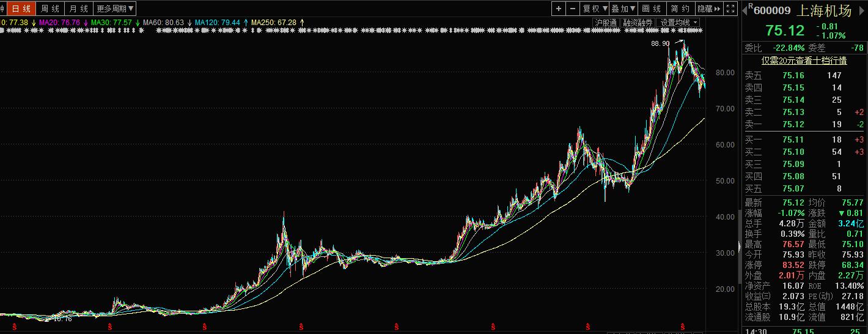The height and width of the screenshot is (334, 868).
Task: Select 卖一 ask row at 75.12
Action: [x=804, y=124]
